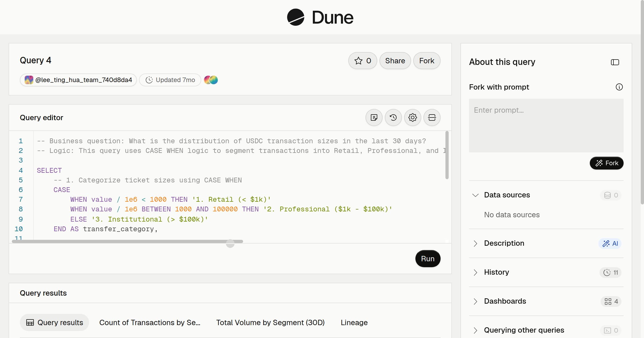Open the Updated 7mo badge
The height and width of the screenshot is (338, 644).
click(x=170, y=80)
